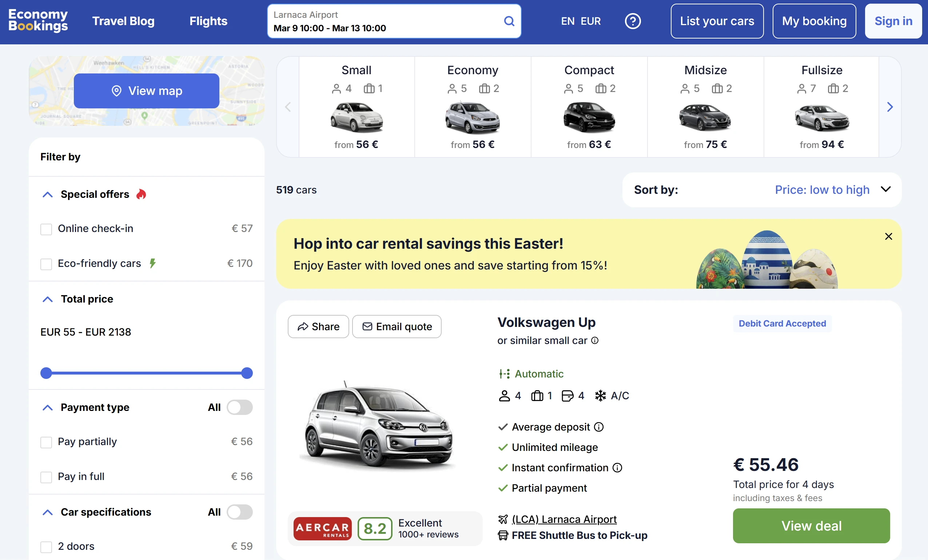
Task: Select the Compact car category card
Action: (x=589, y=107)
